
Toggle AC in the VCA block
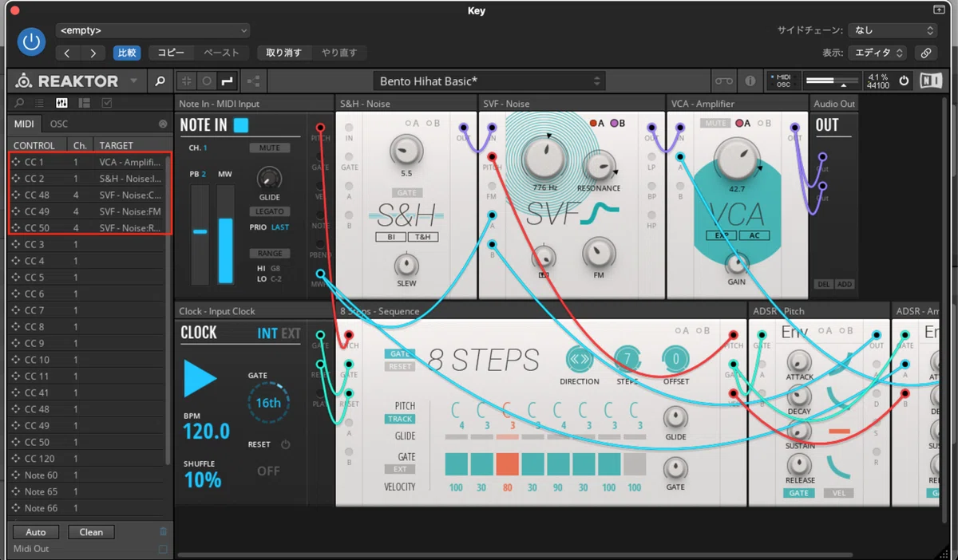754,235
